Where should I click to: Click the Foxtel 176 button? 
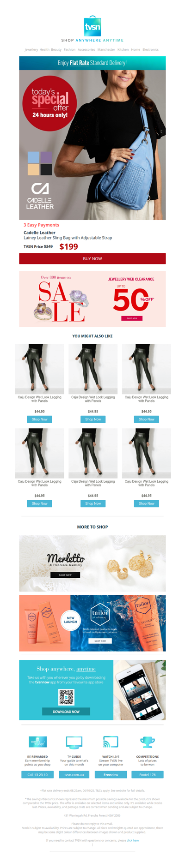coord(148,775)
